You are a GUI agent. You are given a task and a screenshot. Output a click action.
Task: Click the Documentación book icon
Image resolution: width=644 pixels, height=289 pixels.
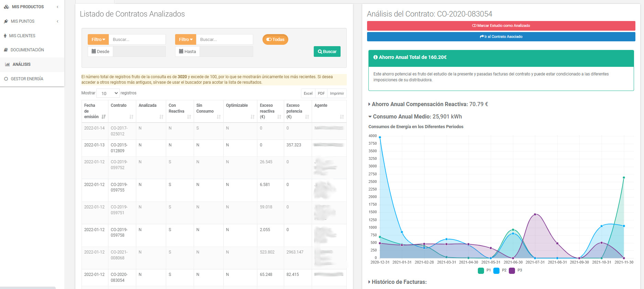(x=6, y=50)
